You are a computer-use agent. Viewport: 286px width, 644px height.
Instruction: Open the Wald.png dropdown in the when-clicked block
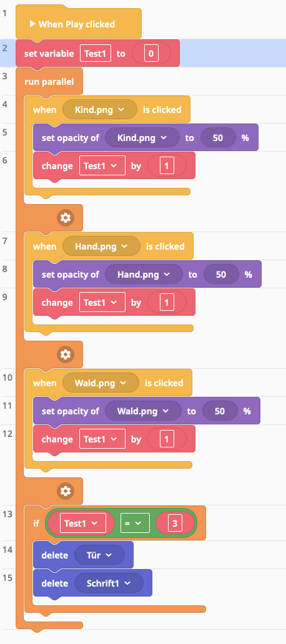(101, 383)
